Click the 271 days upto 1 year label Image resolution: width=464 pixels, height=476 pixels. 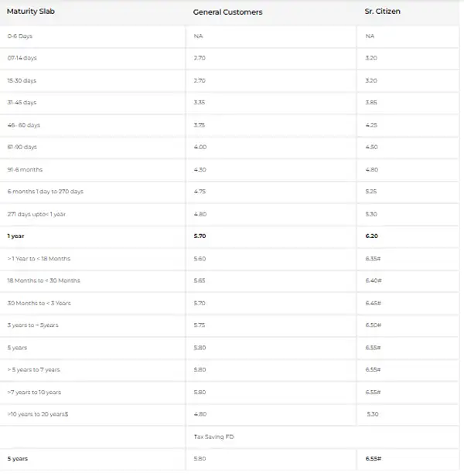36,214
